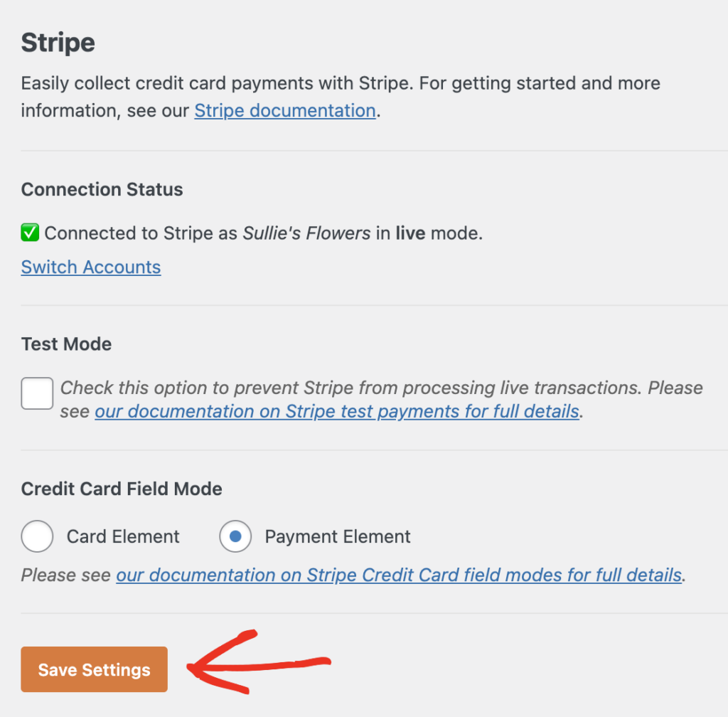Screen dimensions: 728x717
Task: Open the Stripe Credit Card field modes documentation
Action: (398, 575)
